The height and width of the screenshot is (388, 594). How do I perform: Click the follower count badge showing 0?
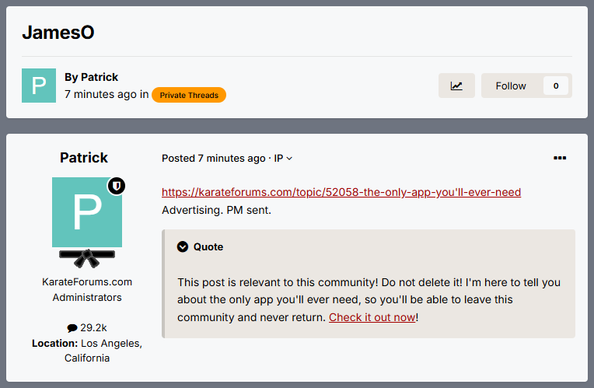(x=556, y=86)
